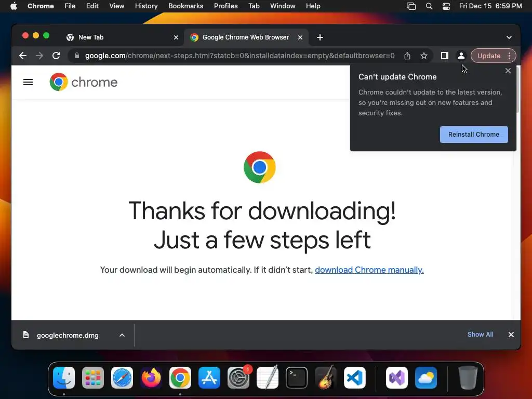Open the Chrome app menu
Image resolution: width=532 pixels, height=399 pixels.
41,6
